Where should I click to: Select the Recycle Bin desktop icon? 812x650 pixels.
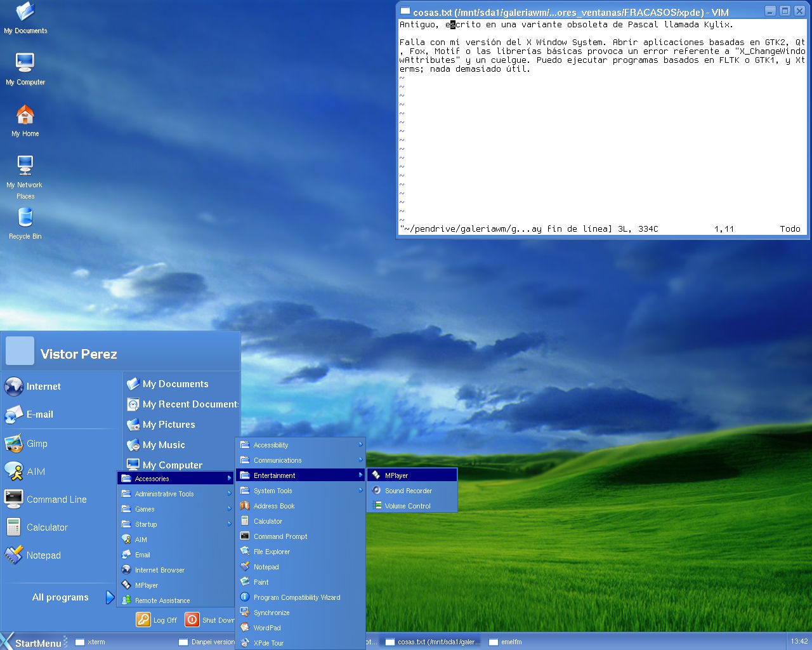pos(25,224)
